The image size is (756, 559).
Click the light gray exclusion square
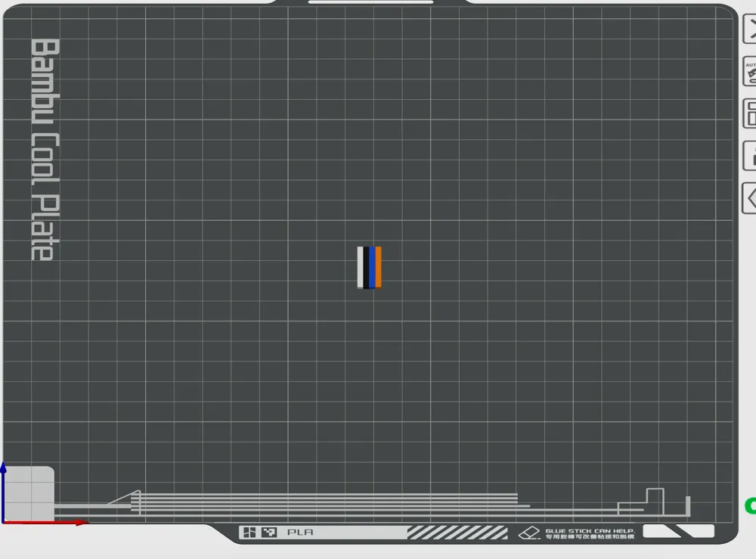pos(30,492)
